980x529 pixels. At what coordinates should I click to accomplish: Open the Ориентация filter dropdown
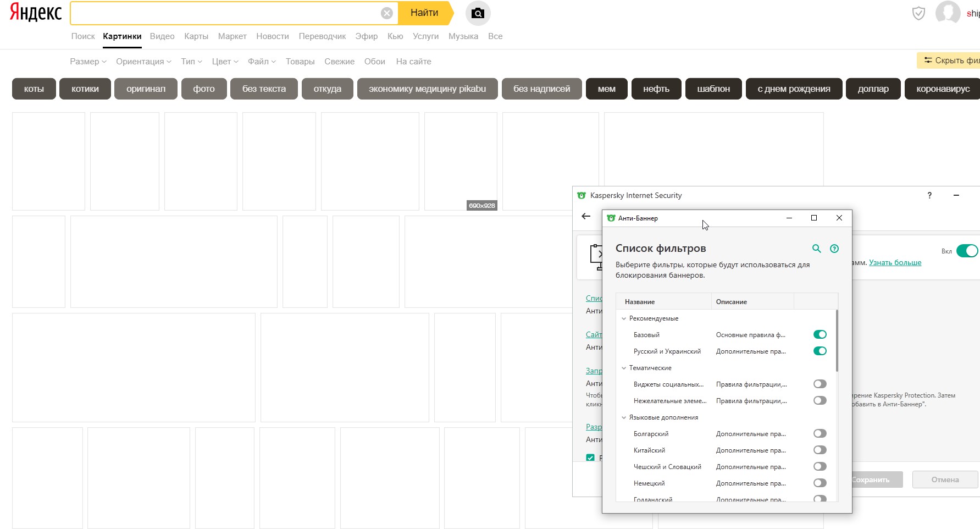click(x=143, y=62)
